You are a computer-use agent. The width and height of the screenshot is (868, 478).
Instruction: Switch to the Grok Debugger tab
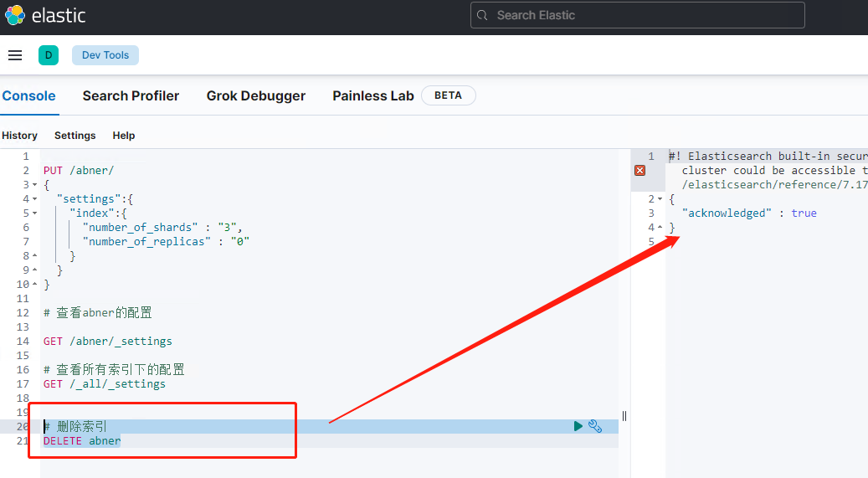coord(256,95)
